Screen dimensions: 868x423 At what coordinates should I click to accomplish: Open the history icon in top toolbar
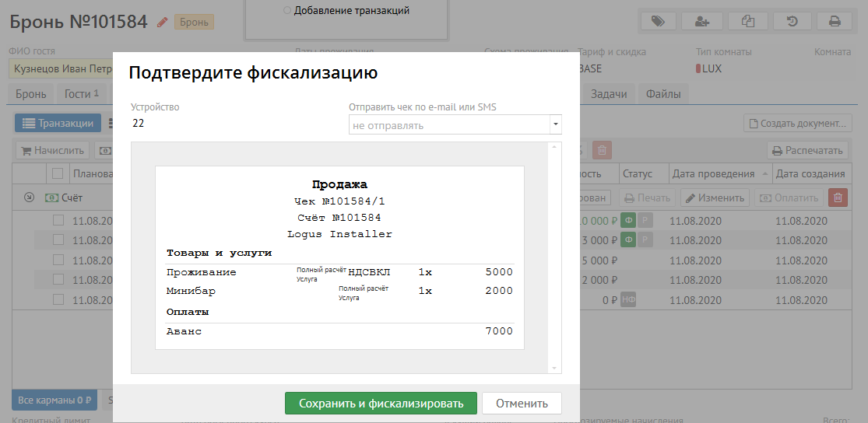tap(791, 21)
